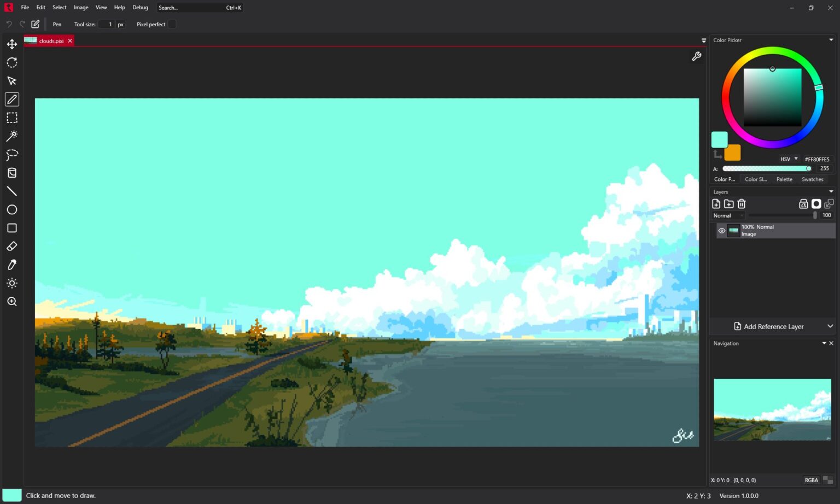Select the Lasso tool
Screen dimensions: 840x504
click(x=12, y=154)
